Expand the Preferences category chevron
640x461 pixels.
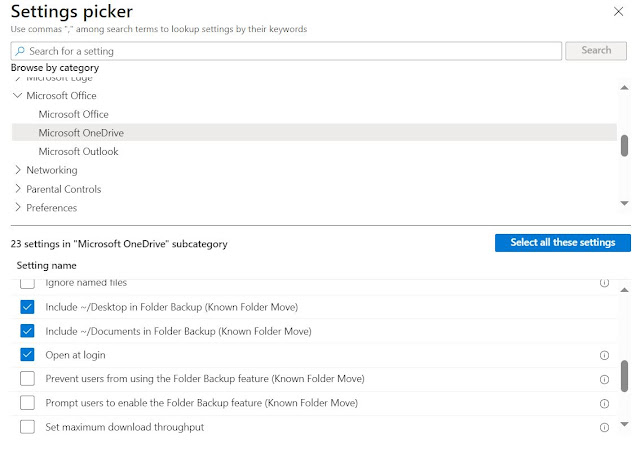[18, 207]
